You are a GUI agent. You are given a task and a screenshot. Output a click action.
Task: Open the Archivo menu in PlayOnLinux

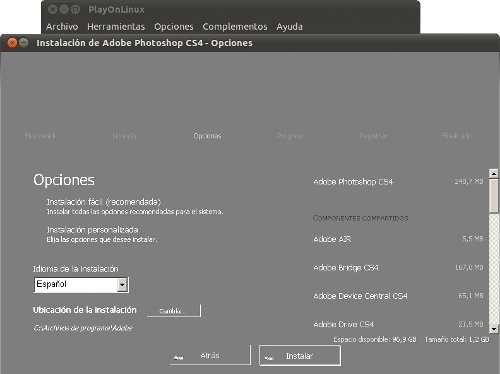[62, 27]
